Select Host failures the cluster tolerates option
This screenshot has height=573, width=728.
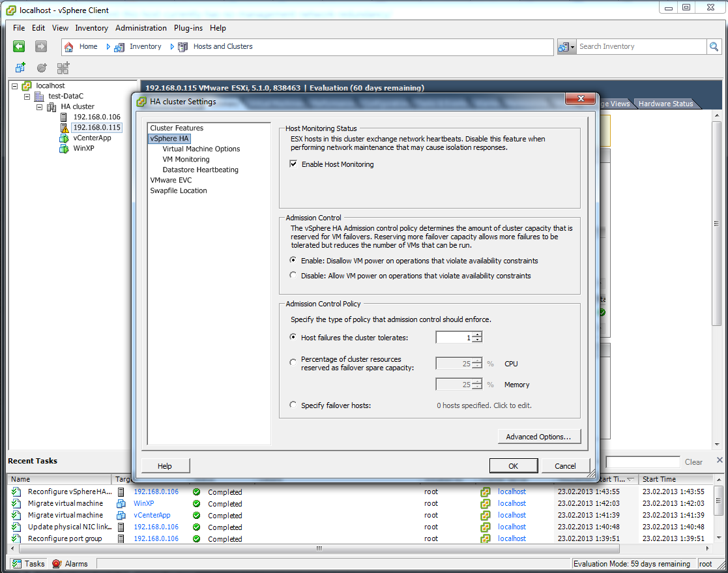[x=293, y=337]
